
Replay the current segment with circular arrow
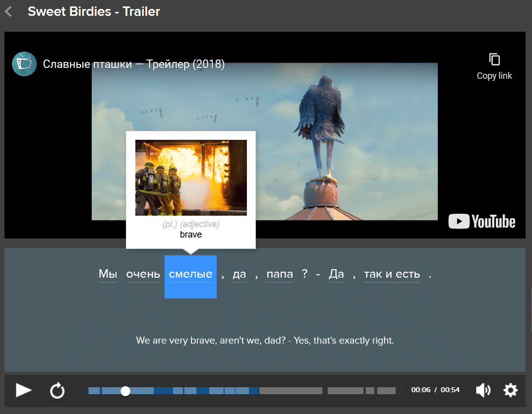(x=58, y=391)
